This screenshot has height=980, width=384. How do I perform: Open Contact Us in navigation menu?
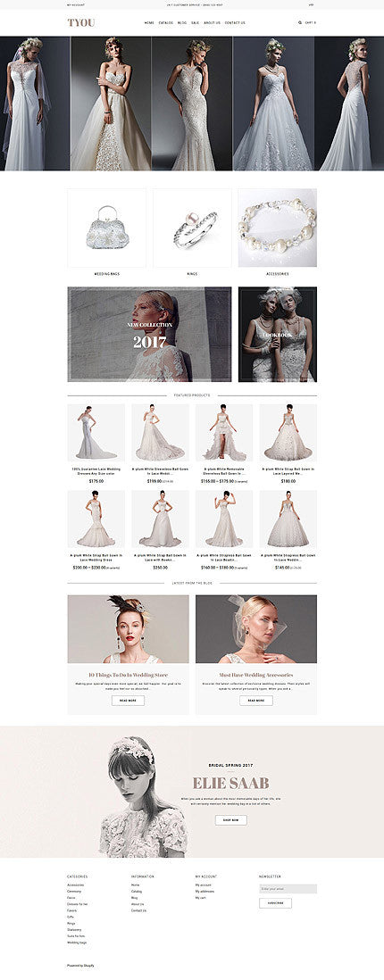tap(235, 22)
